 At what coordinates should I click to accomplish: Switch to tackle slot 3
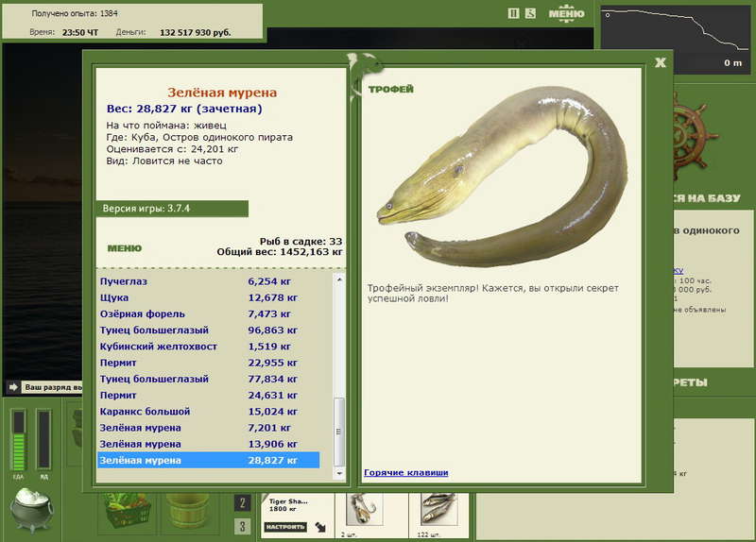(243, 526)
